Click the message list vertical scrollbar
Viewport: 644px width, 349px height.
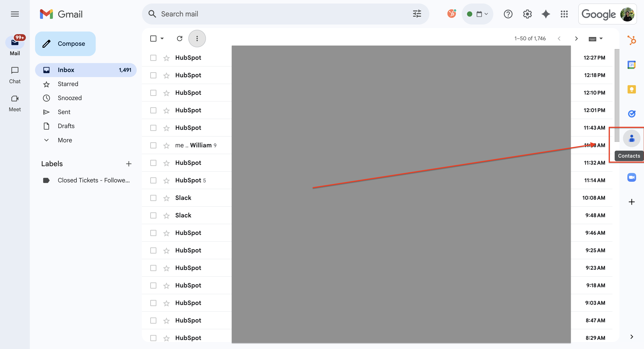point(617,95)
